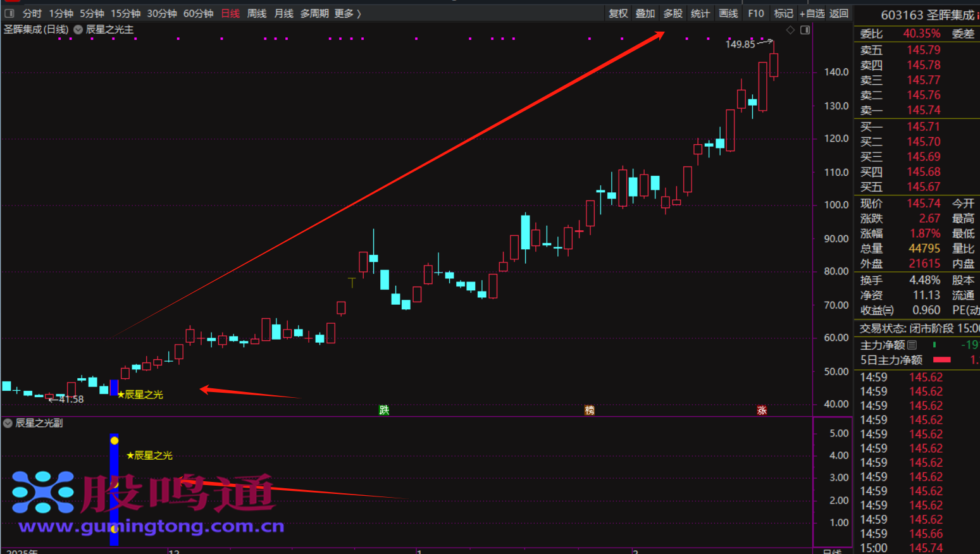Click the green 跌 marker on timeline
Viewport: 980px width, 554px height.
point(384,410)
